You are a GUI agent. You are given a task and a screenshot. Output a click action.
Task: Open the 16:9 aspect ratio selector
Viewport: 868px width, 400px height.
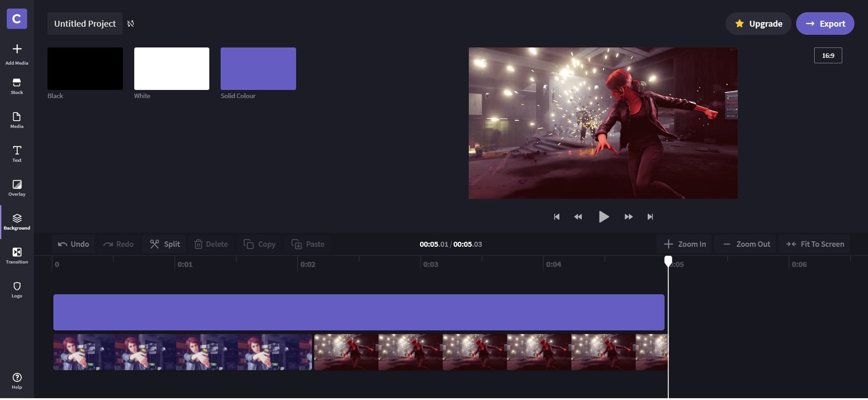(828, 56)
